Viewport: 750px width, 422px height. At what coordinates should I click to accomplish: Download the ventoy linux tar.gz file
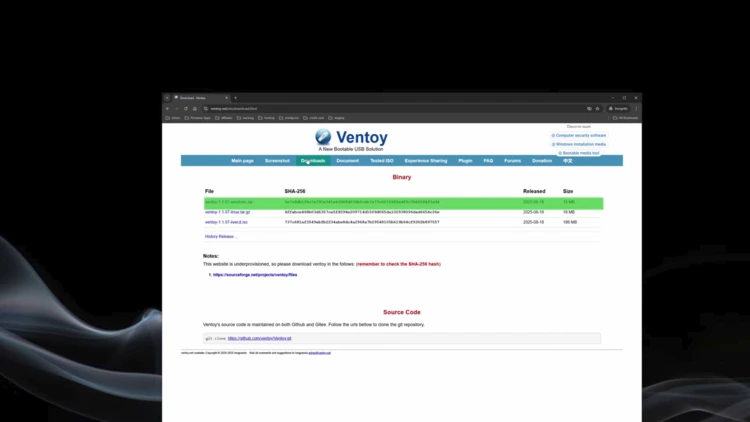(228, 212)
